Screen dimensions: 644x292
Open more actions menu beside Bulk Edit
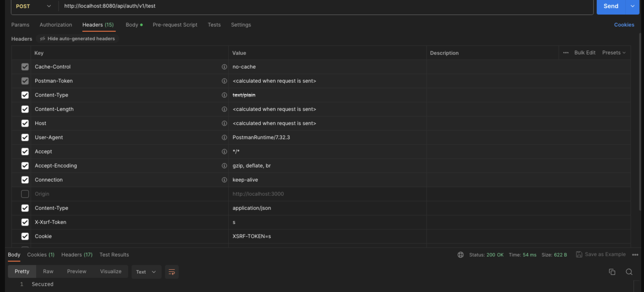(566, 53)
